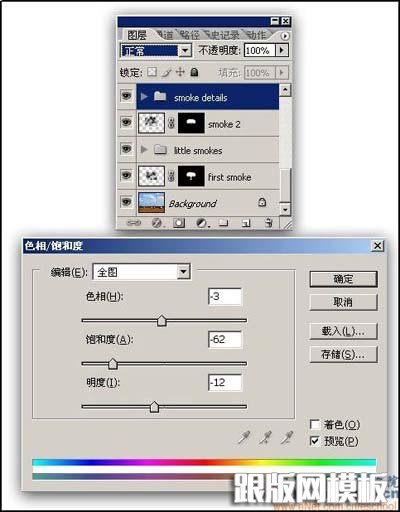This screenshot has height=512, width=400.
Task: Click the lock all padlock icon
Action: point(194,72)
